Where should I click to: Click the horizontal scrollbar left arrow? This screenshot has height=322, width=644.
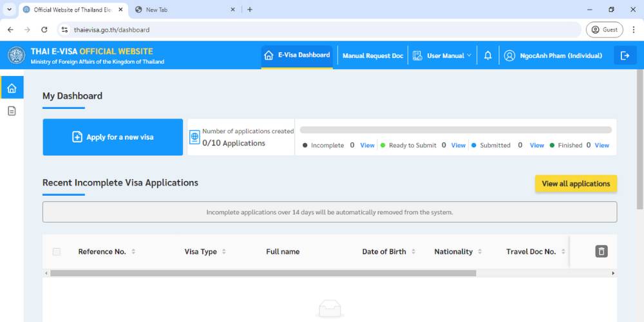pyautogui.click(x=46, y=273)
